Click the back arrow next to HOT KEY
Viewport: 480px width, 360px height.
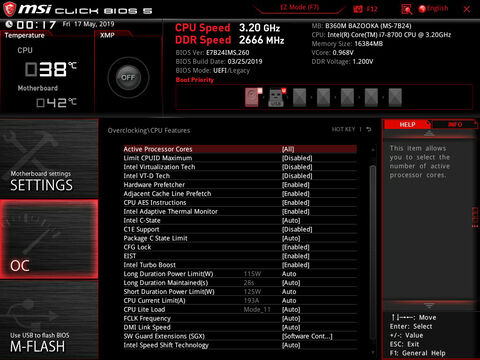369,129
